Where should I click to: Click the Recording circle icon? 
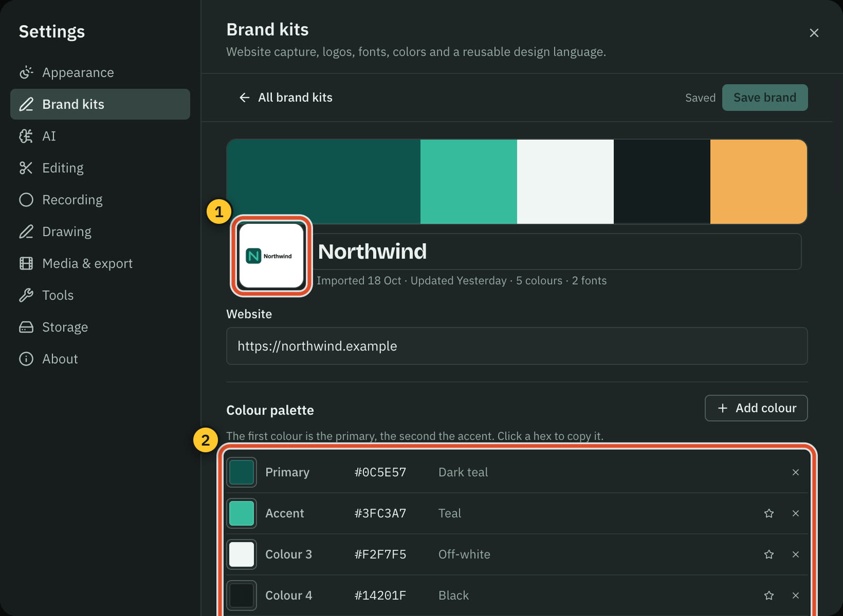[26, 200]
